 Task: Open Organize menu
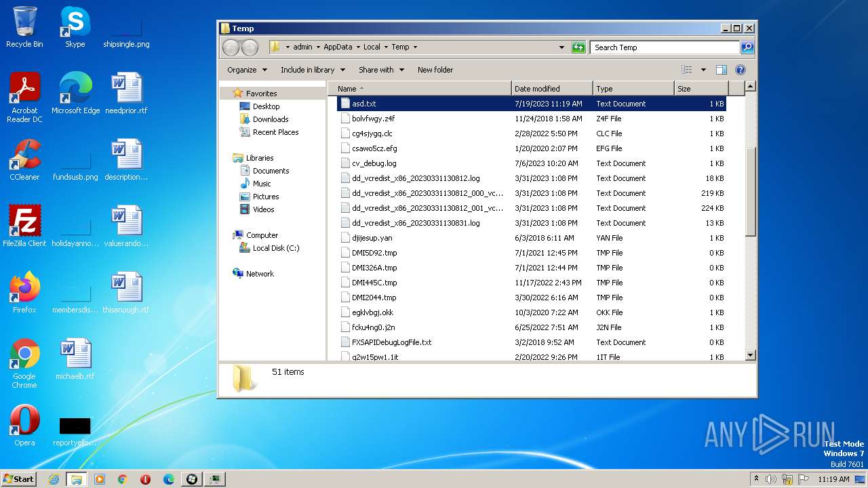[x=248, y=70]
